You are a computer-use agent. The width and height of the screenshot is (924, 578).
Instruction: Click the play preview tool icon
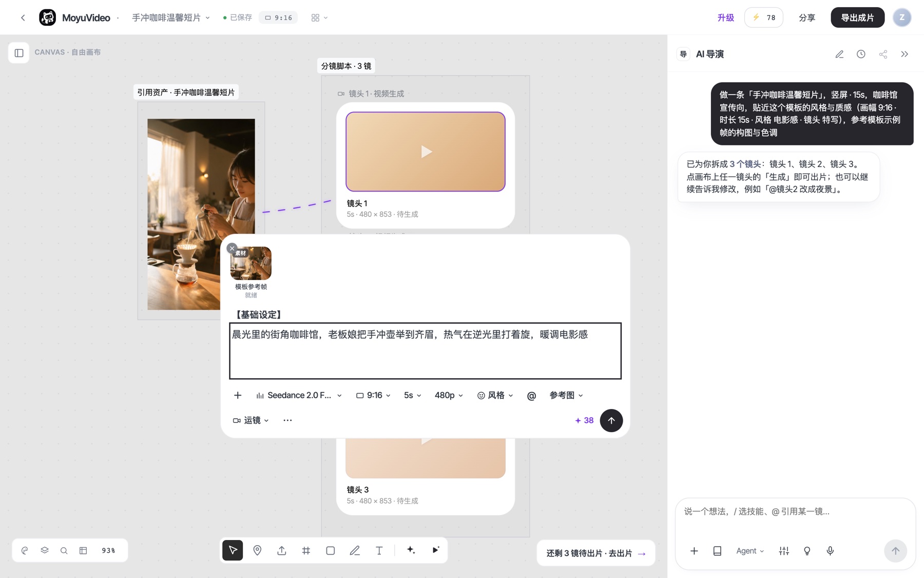[435, 550]
